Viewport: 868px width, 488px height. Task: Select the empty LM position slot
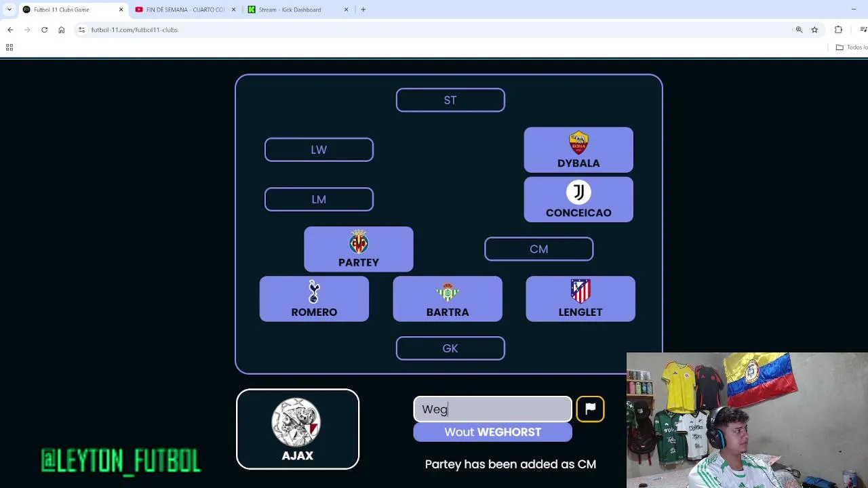[x=319, y=199]
